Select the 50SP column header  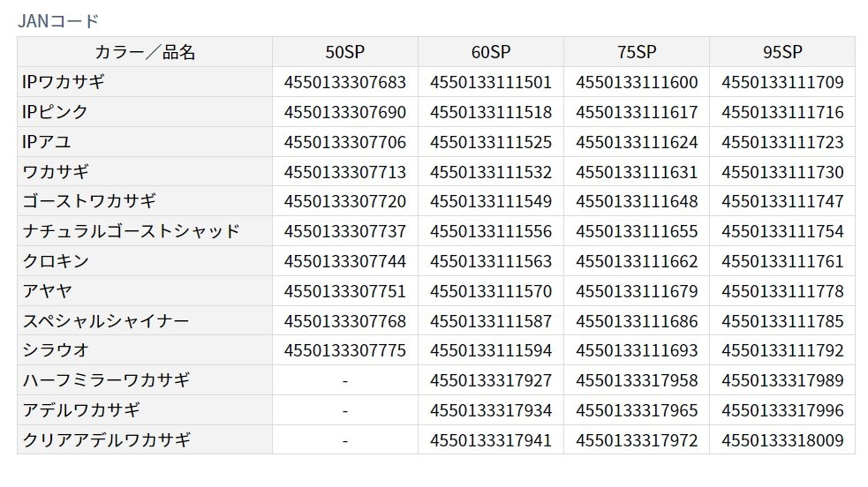click(x=344, y=52)
